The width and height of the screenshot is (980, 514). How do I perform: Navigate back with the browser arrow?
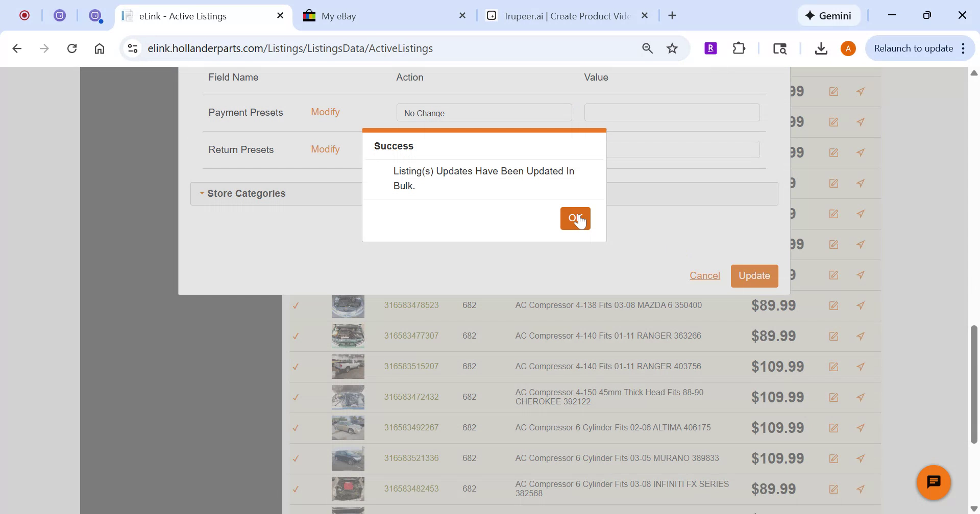click(x=17, y=48)
